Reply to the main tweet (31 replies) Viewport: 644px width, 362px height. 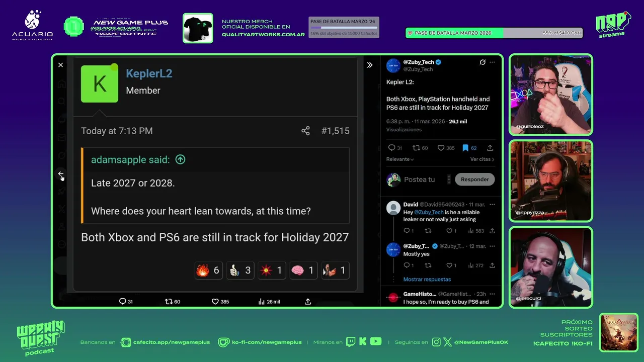[x=394, y=148]
